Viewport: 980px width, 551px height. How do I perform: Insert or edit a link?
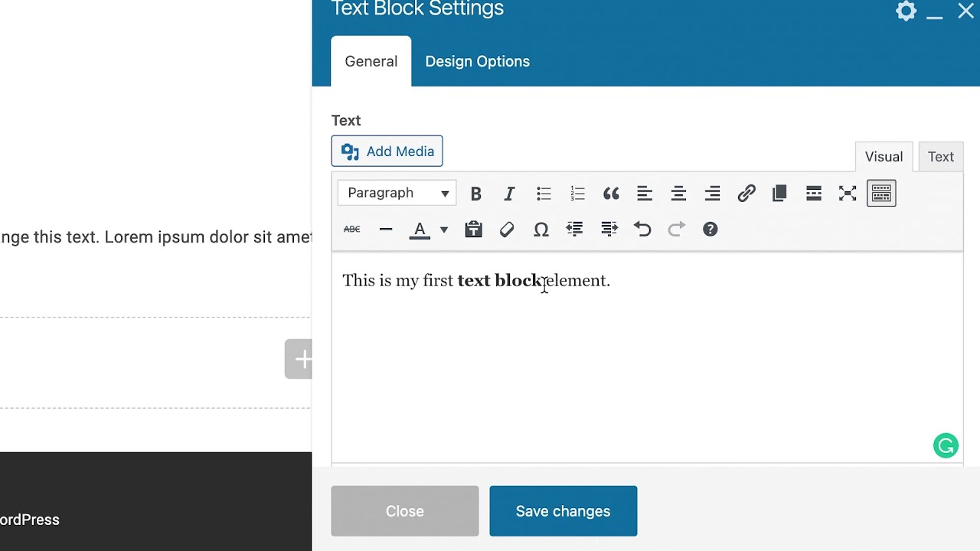click(746, 194)
